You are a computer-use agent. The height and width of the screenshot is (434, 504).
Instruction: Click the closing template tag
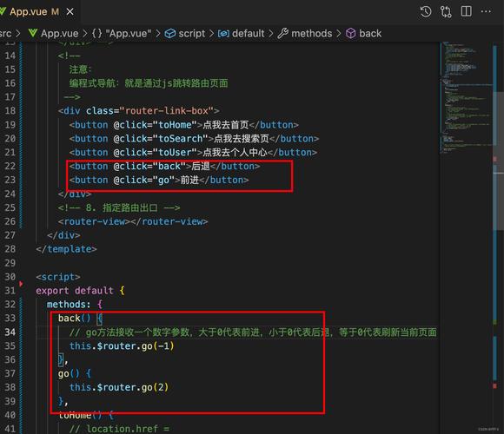pyautogui.click(x=66, y=249)
